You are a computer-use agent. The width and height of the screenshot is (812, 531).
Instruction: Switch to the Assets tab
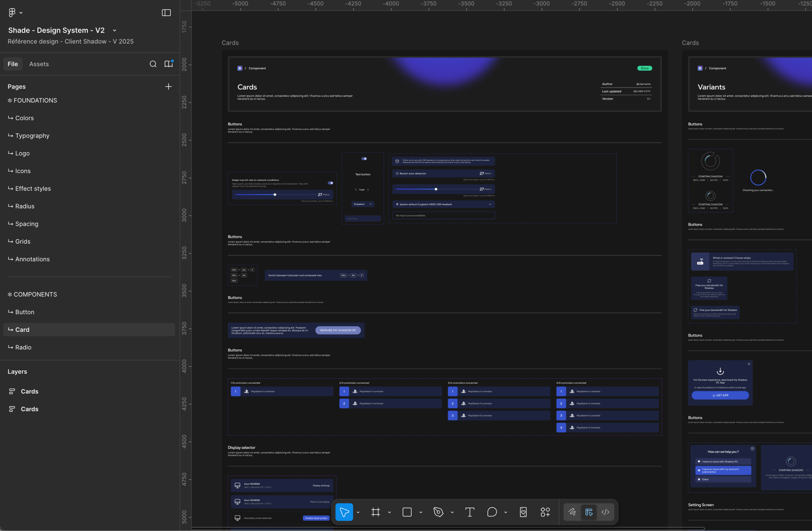pos(39,64)
